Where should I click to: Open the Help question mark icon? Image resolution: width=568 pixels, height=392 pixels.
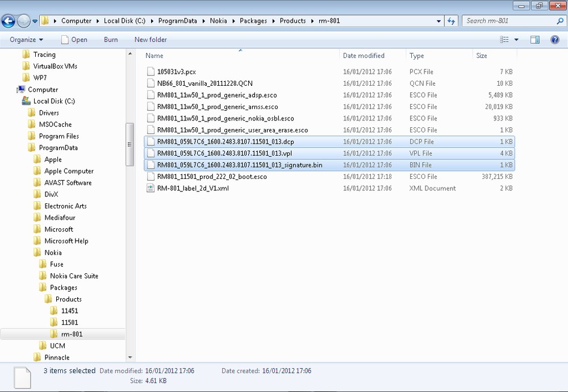(554, 40)
